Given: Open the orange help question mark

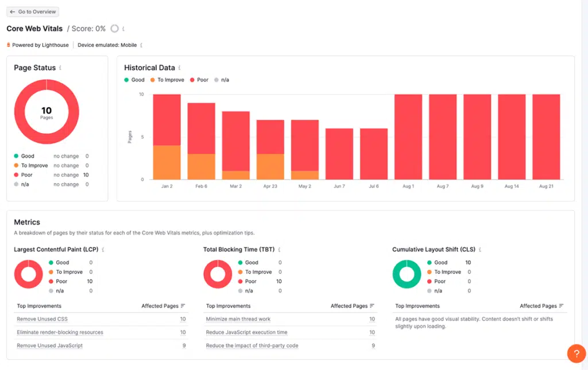Looking at the screenshot, I should (576, 353).
